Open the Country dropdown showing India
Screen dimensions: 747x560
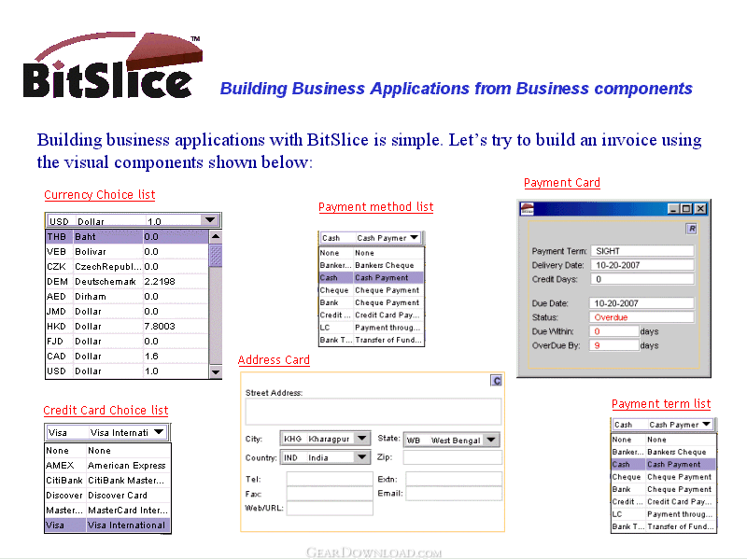[361, 457]
